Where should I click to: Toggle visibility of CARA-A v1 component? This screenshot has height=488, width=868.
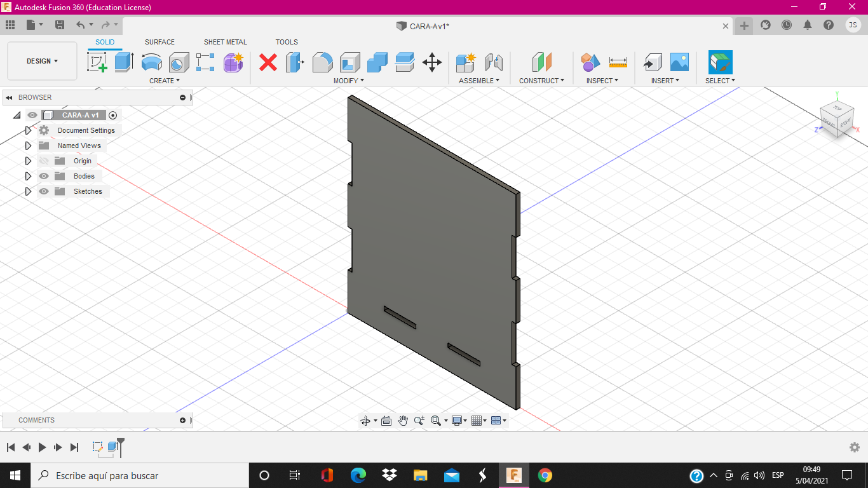click(32, 115)
